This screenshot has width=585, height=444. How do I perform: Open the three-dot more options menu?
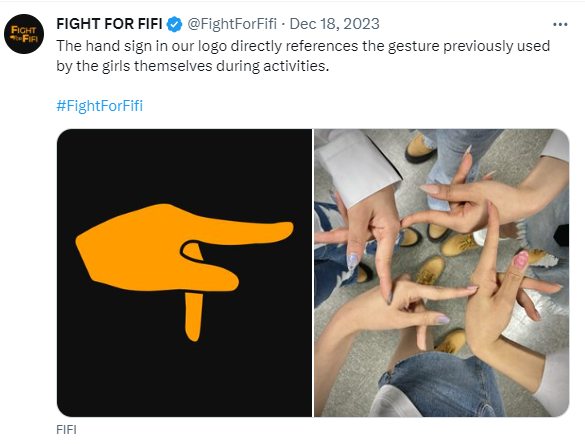tap(560, 25)
